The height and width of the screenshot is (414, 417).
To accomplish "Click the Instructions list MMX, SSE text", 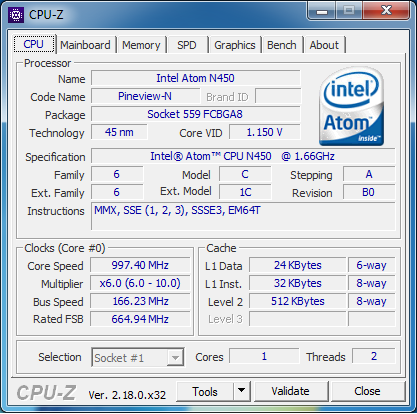I will pyautogui.click(x=177, y=210).
